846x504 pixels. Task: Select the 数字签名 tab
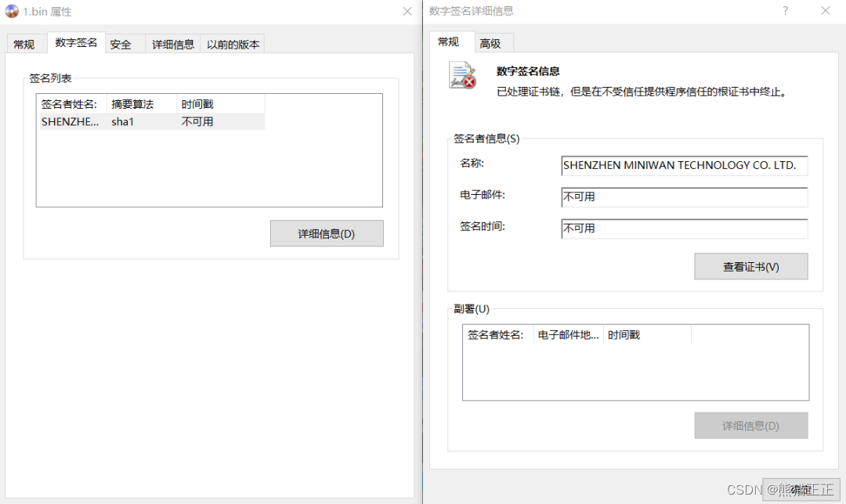(76, 42)
